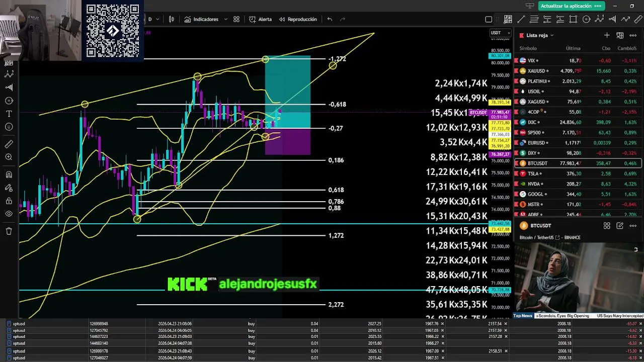The width and height of the screenshot is (644, 362).
Task: Hide all drawings with the eye icon
Action: [x=9, y=214]
